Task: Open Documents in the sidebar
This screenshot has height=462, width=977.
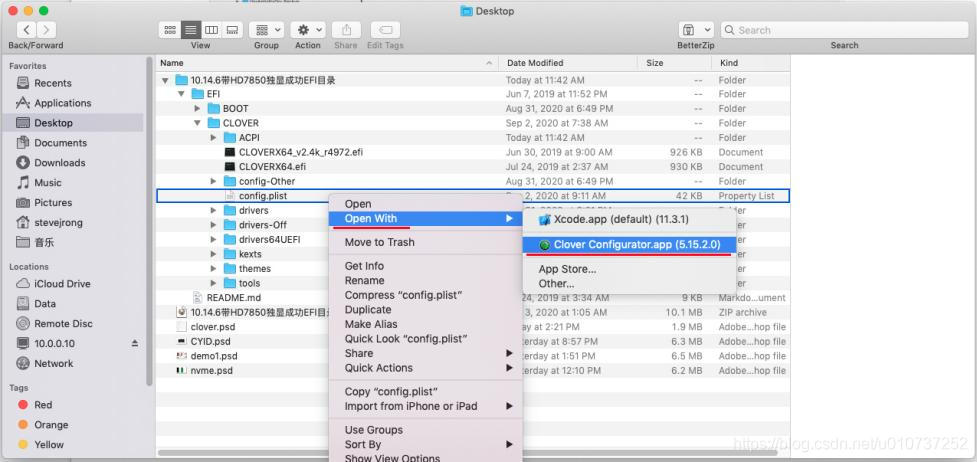Action: 60,143
